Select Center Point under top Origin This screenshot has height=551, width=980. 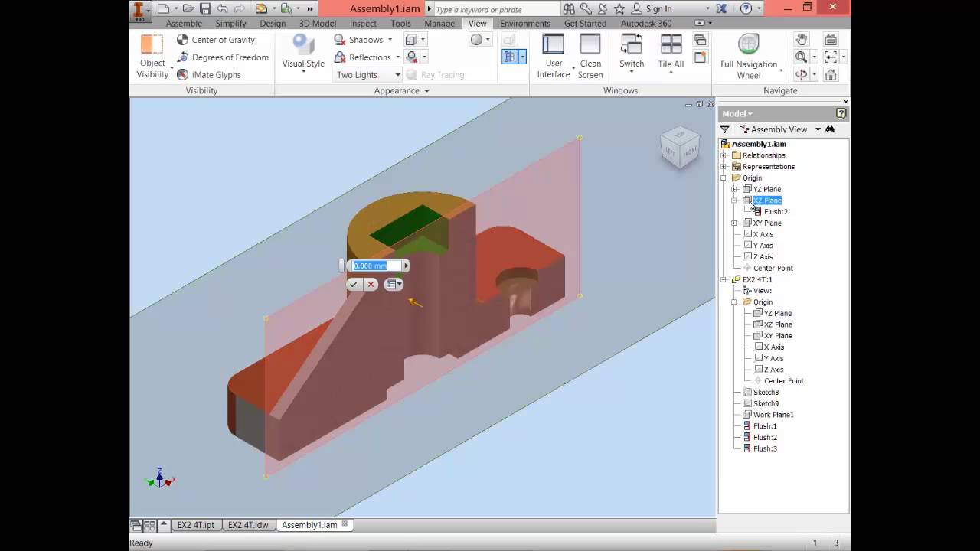coord(773,269)
